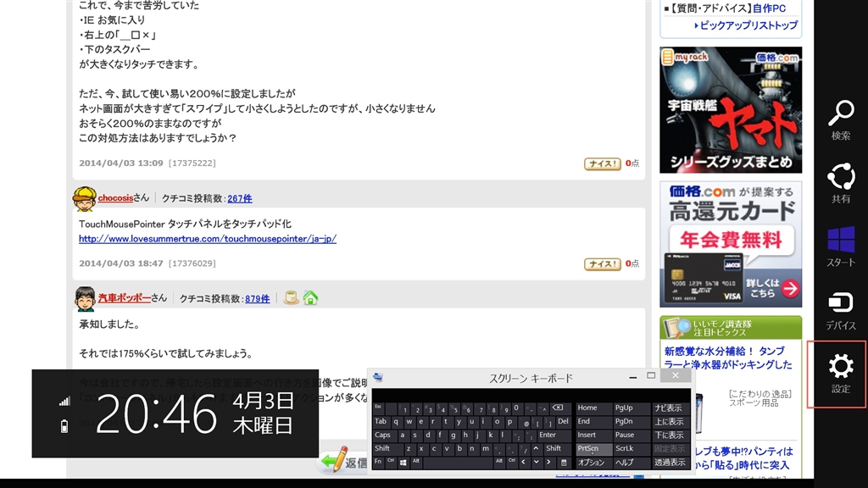Toggle 透過表示 transparency on screen keyboard
Viewport: 868px width, 488px height.
coord(670,462)
